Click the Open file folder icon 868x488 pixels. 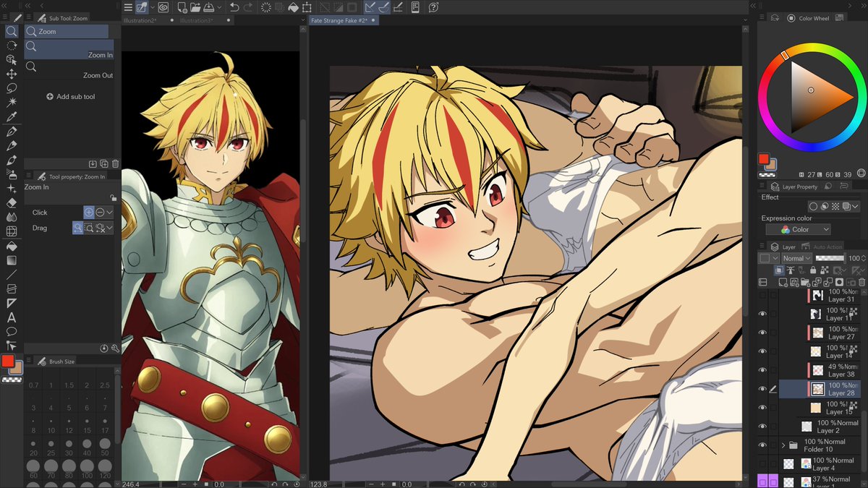[x=196, y=7]
